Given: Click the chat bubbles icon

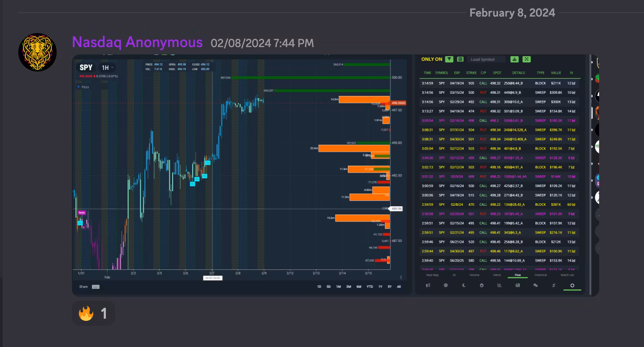Looking at the screenshot, I should [x=536, y=286].
